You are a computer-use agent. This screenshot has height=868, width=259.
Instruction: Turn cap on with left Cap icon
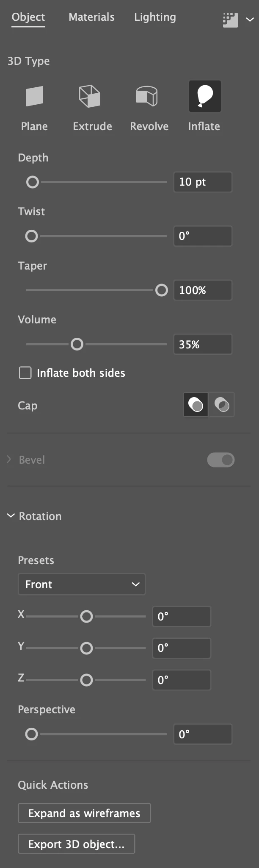(196, 405)
